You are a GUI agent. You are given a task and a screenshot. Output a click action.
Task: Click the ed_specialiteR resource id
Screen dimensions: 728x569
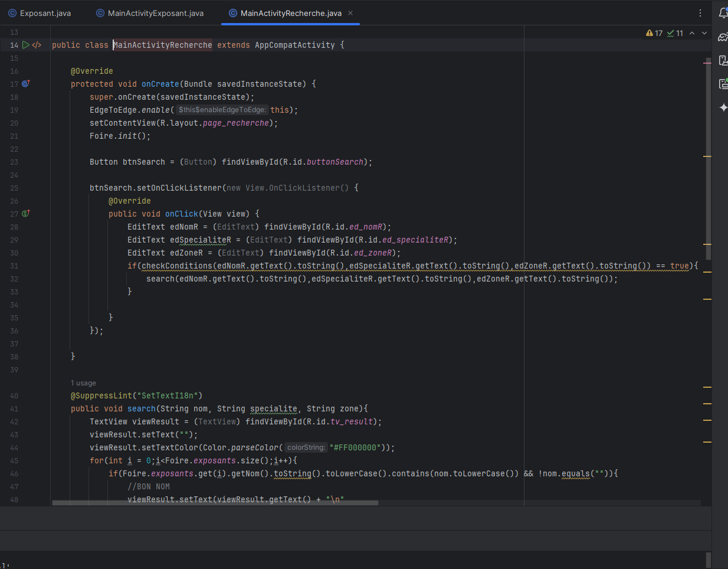(x=415, y=240)
